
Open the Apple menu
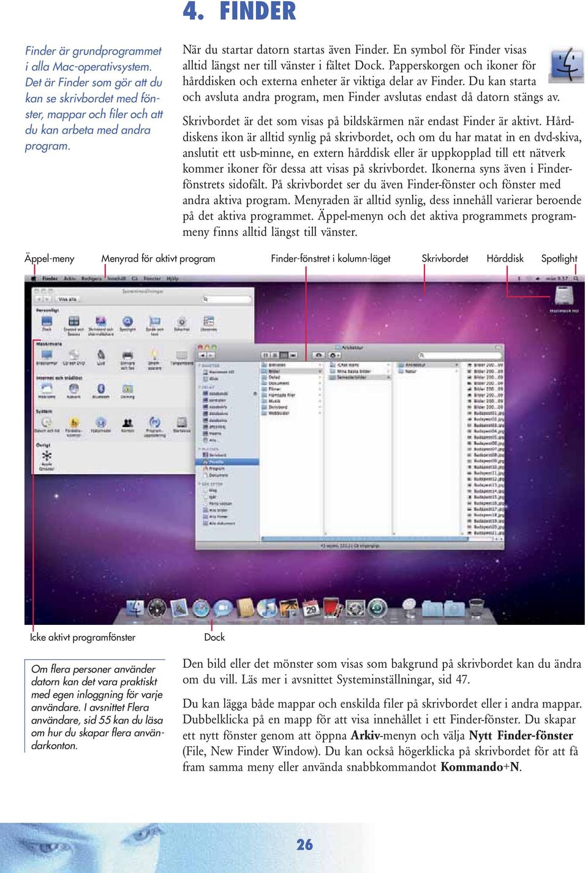point(34,279)
